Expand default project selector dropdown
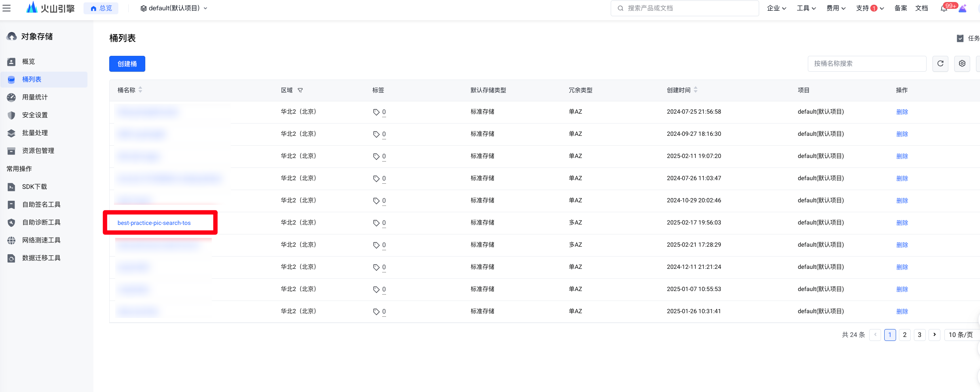Image resolution: width=980 pixels, height=392 pixels. [x=174, y=8]
